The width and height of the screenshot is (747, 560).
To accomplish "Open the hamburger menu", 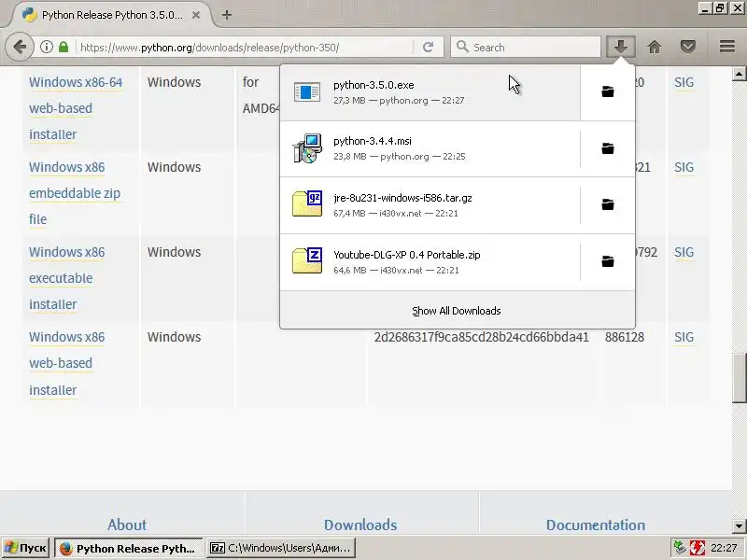I will coord(727,47).
